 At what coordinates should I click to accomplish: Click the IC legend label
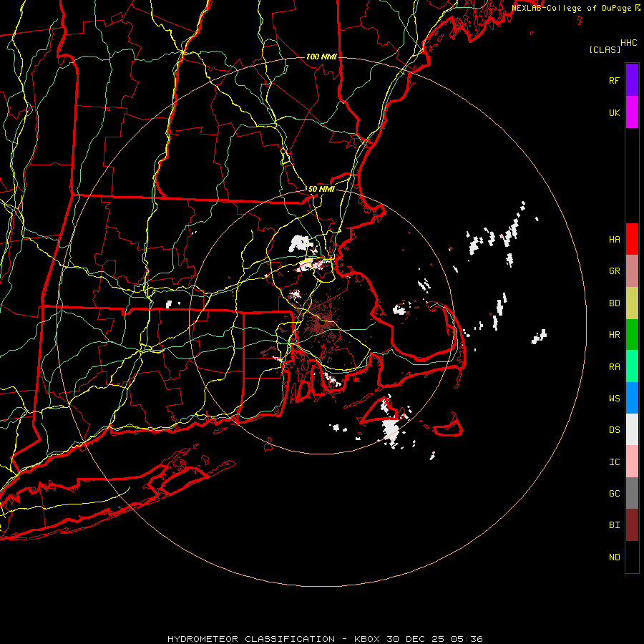coord(615,462)
